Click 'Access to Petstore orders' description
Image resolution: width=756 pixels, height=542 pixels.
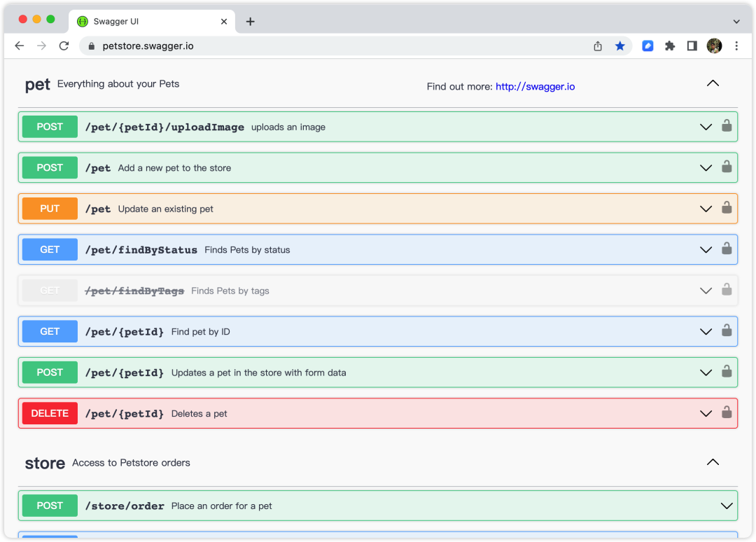tap(131, 462)
